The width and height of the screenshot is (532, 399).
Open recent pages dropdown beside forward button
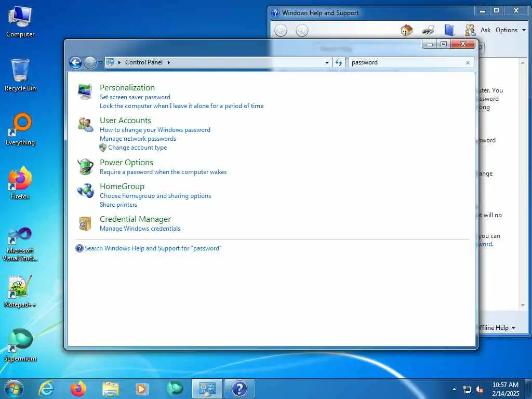100,63
